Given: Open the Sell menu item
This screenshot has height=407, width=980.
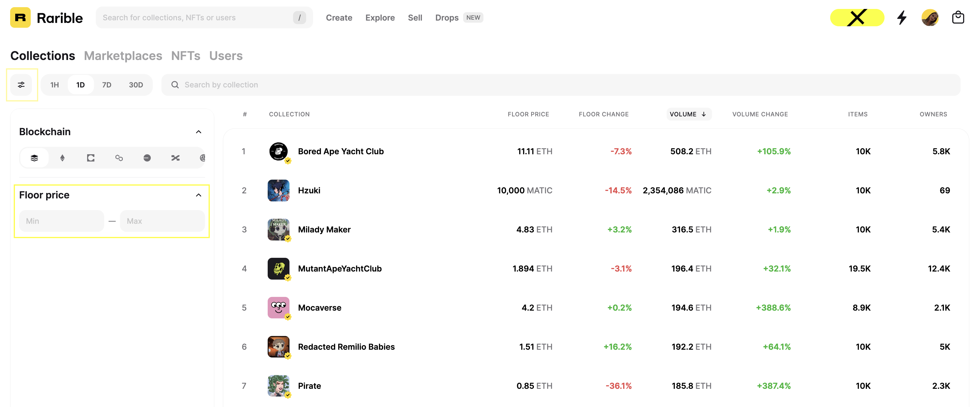Looking at the screenshot, I should pyautogui.click(x=415, y=18).
